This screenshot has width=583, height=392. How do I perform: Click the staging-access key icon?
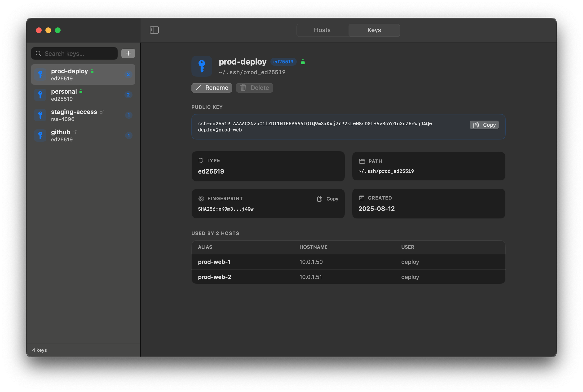[40, 115]
